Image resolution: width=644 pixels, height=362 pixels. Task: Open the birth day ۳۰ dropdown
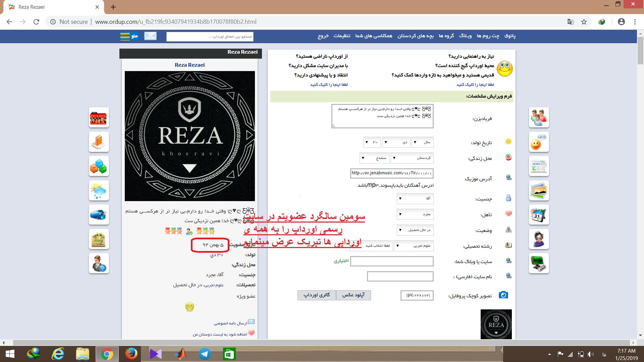[372, 142]
